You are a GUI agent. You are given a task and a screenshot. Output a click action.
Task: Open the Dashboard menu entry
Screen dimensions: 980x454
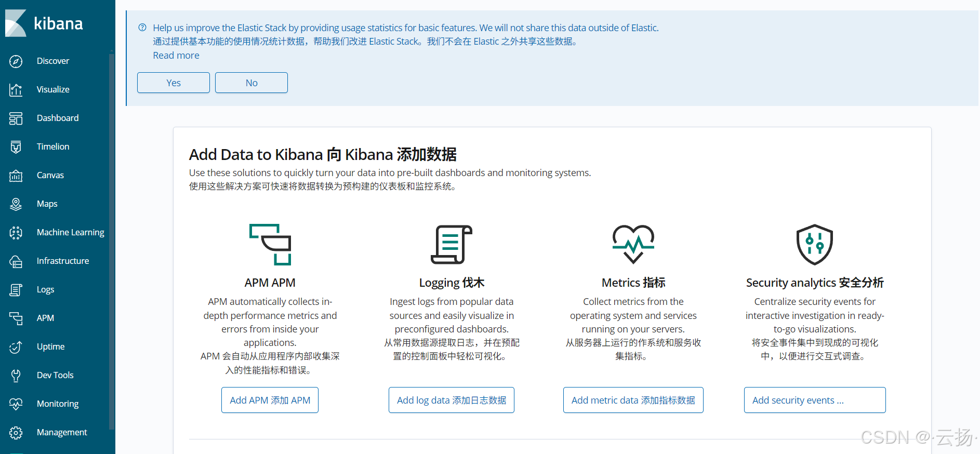tap(58, 118)
